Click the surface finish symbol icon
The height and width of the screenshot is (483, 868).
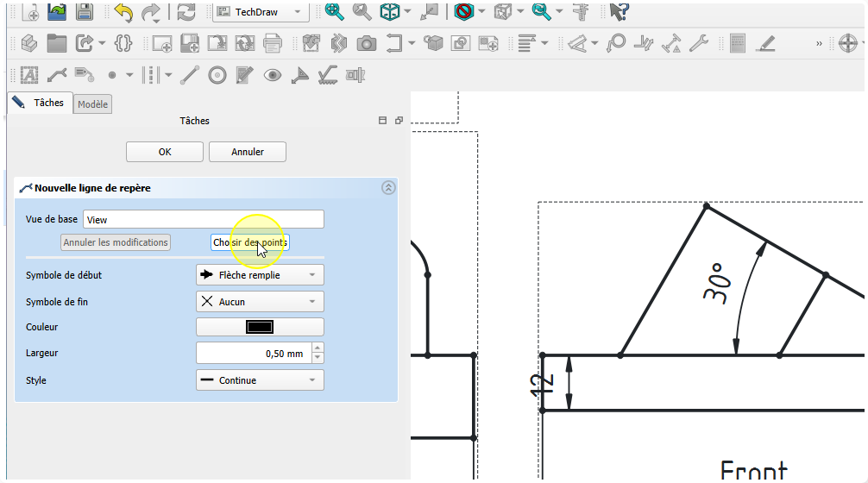(327, 75)
